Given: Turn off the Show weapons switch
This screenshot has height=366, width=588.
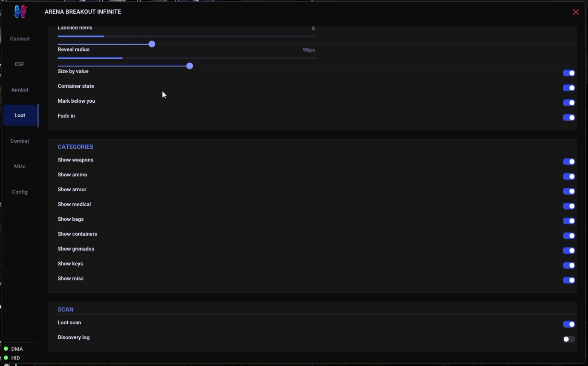Looking at the screenshot, I should (569, 161).
